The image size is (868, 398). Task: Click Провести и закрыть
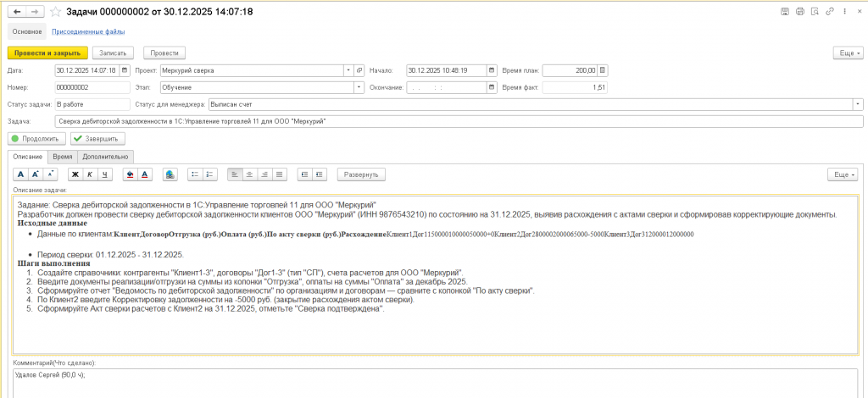pyautogui.click(x=47, y=53)
